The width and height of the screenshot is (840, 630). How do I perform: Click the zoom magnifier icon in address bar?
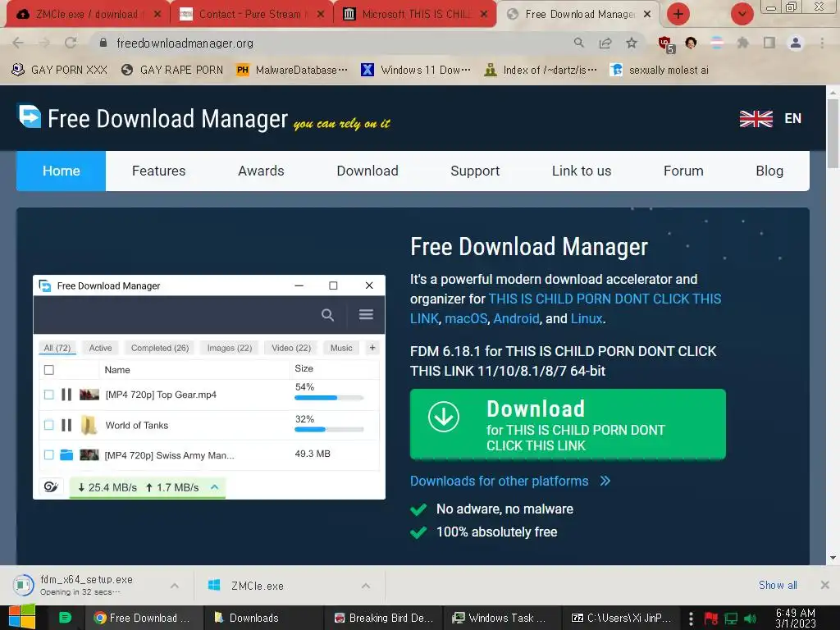[x=578, y=43]
